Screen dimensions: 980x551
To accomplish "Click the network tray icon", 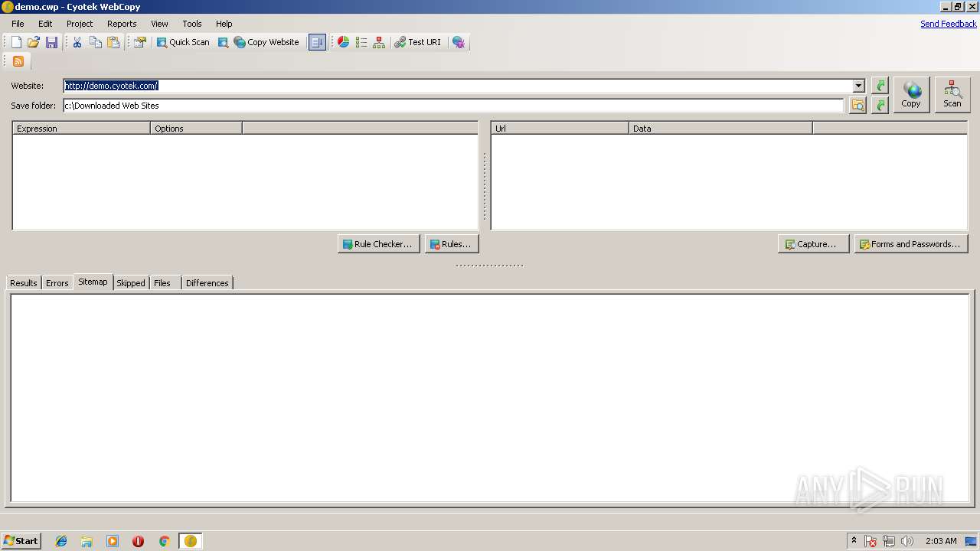I will coord(889,541).
